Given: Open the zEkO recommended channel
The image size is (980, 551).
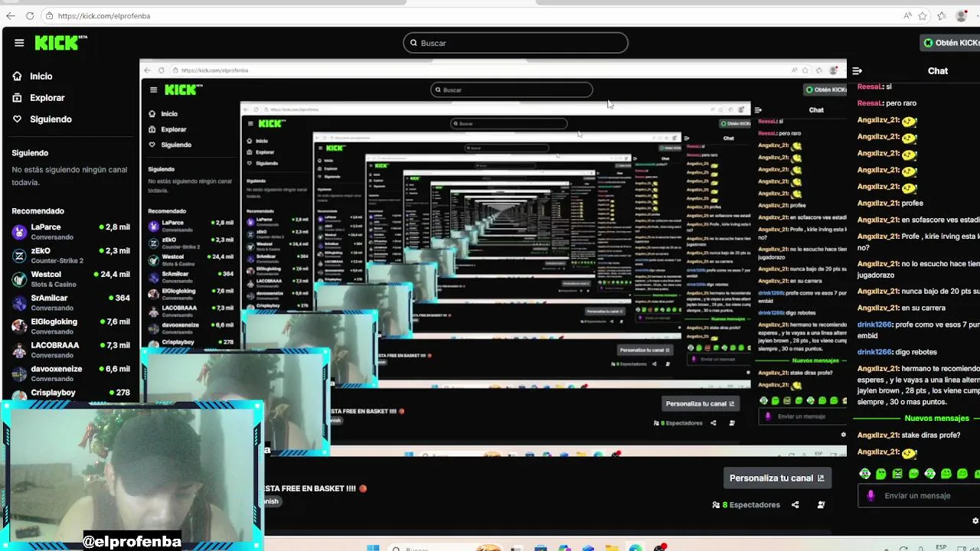Looking at the screenshot, I should pos(70,256).
